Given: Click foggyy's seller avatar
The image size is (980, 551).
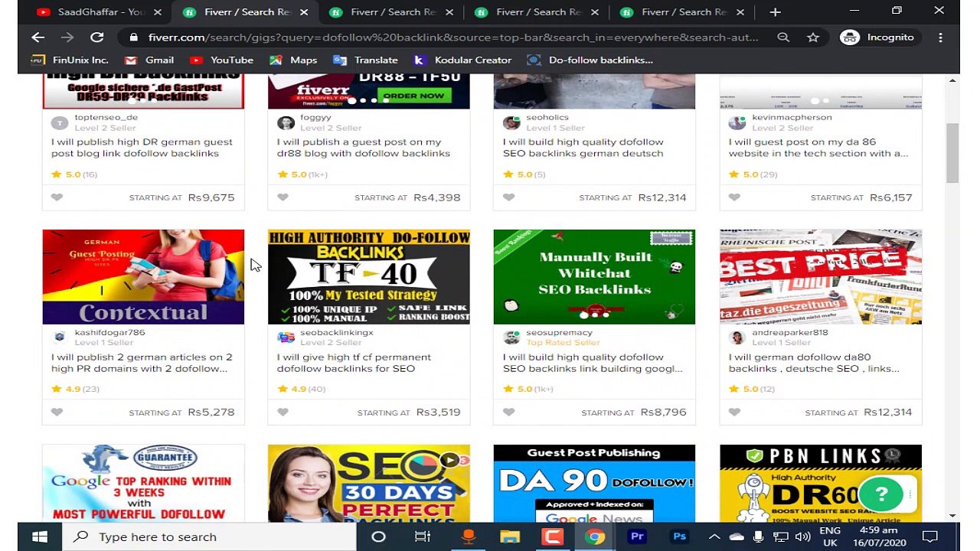Looking at the screenshot, I should click(x=286, y=122).
